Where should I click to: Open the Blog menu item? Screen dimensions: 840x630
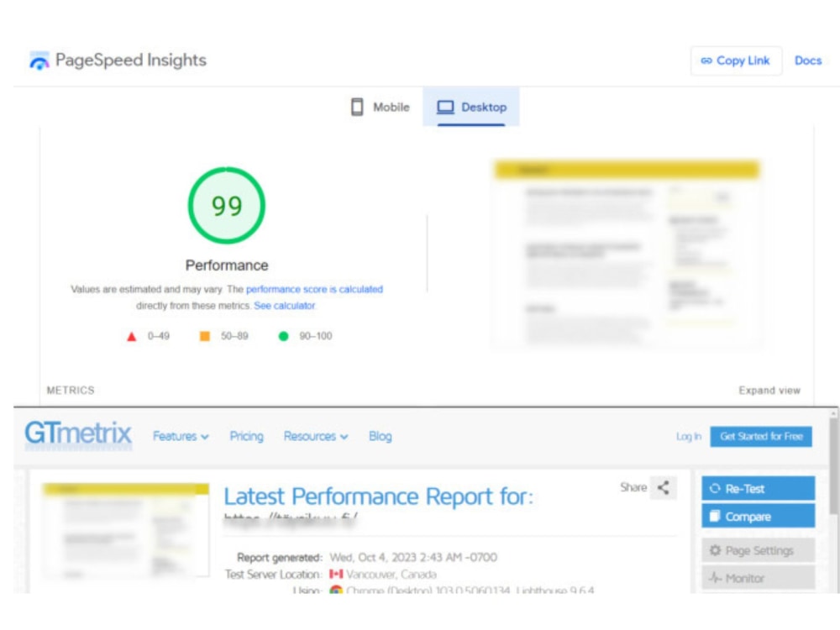[381, 436]
